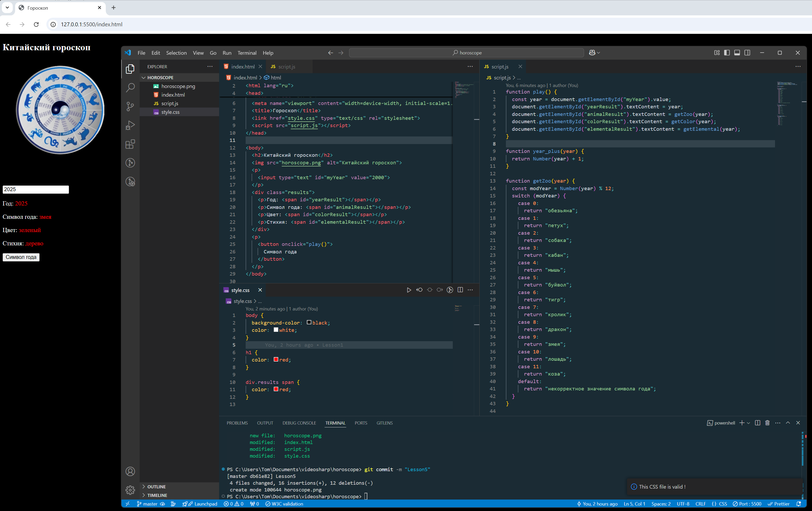Click red swatch under h1 rule
Screen dimensions: 812x511
pos(276,360)
